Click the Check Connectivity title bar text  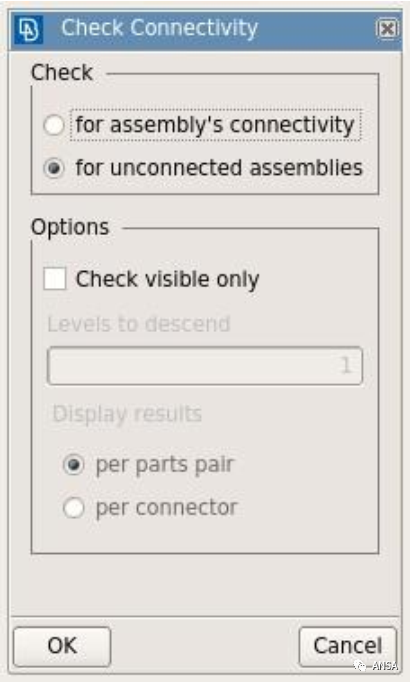(x=160, y=29)
